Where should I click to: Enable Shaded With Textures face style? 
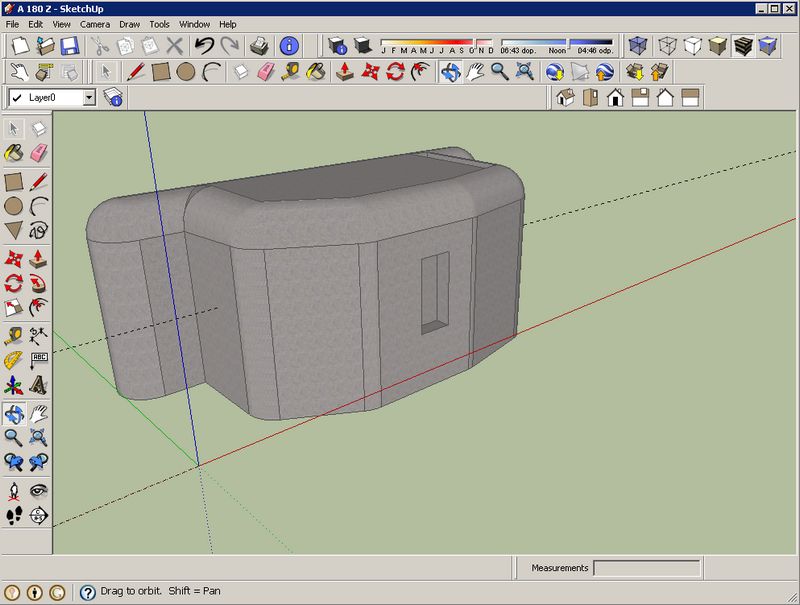point(742,45)
